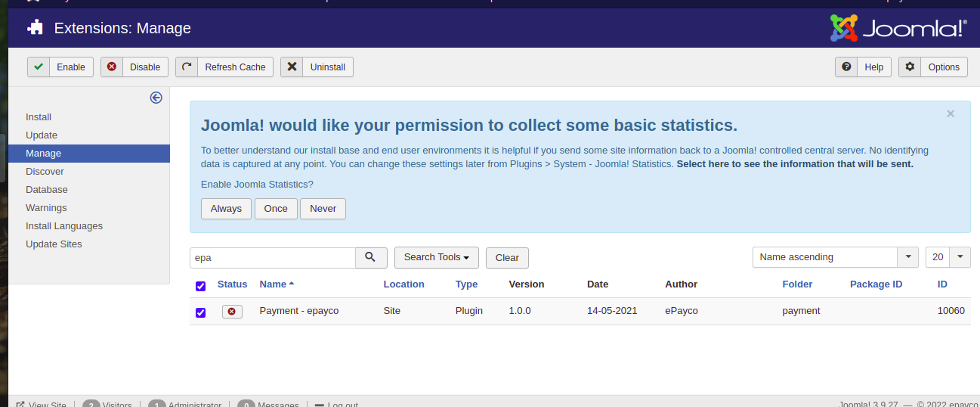Viewport: 980px width, 407px height.
Task: Go to Install in sidebar
Action: [39, 117]
